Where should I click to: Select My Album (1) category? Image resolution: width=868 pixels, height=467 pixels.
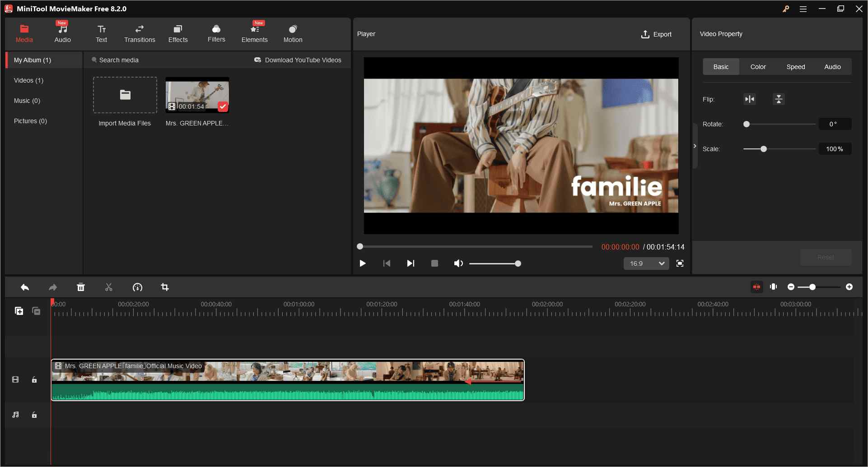pos(44,60)
